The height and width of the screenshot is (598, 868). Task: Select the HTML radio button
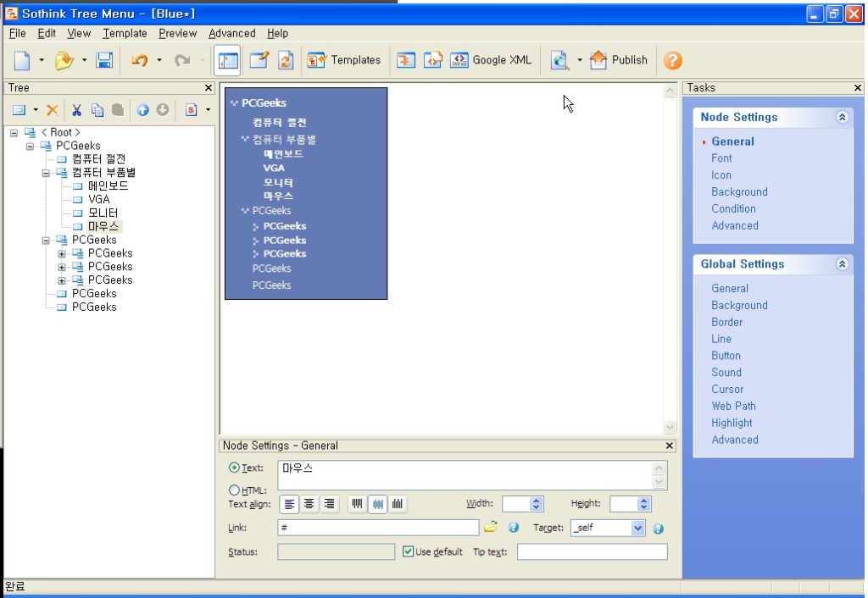(x=234, y=490)
